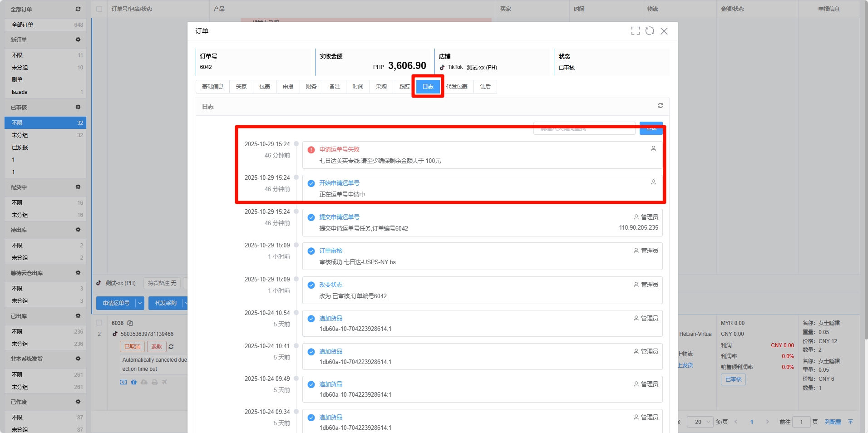
Task: Open the gear settings for 配货中 group
Action: point(78,187)
